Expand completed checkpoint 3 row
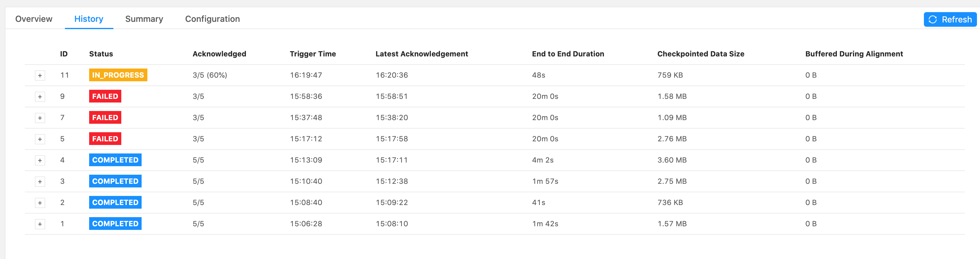This screenshot has width=980, height=259. [40, 182]
